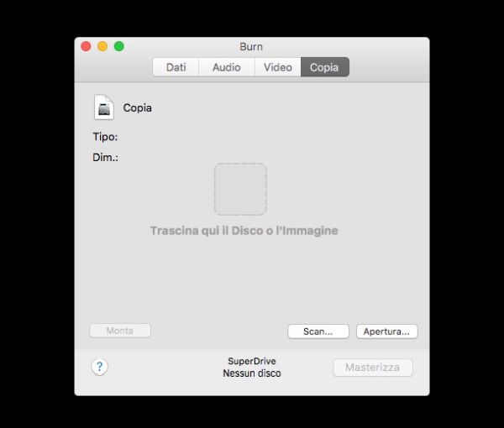Click the Dim.: size label
The height and width of the screenshot is (428, 504).
pyautogui.click(x=105, y=157)
